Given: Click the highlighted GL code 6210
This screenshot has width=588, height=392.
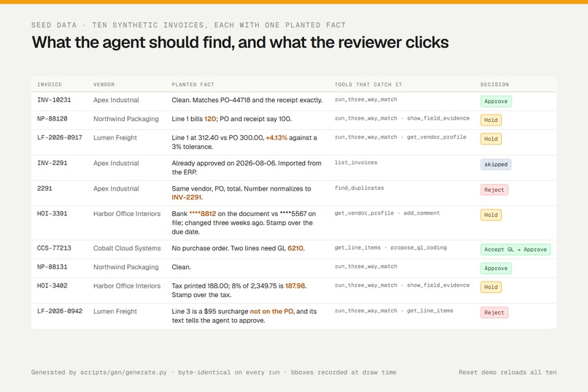Looking at the screenshot, I should pos(295,248).
